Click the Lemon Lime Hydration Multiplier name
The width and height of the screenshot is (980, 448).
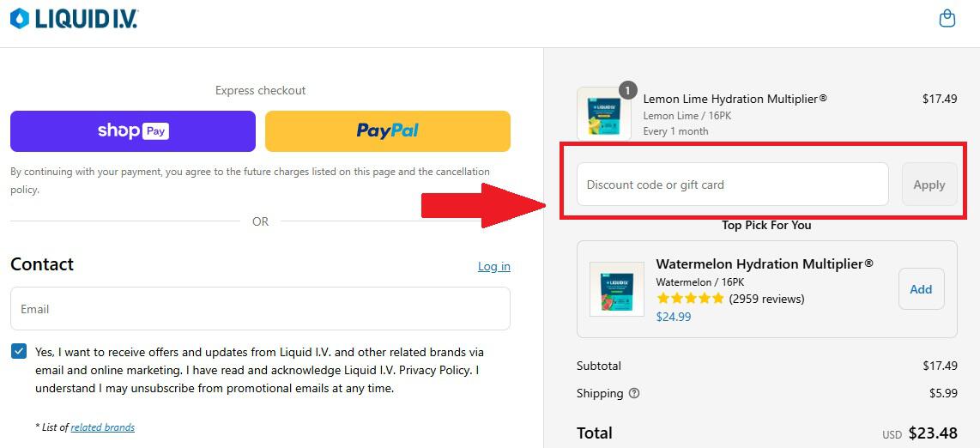point(735,99)
